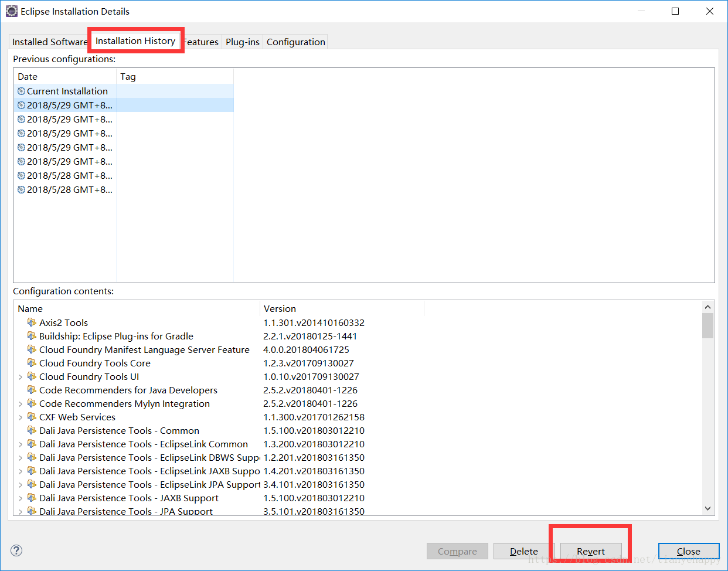Open the help question mark icon

point(16,550)
